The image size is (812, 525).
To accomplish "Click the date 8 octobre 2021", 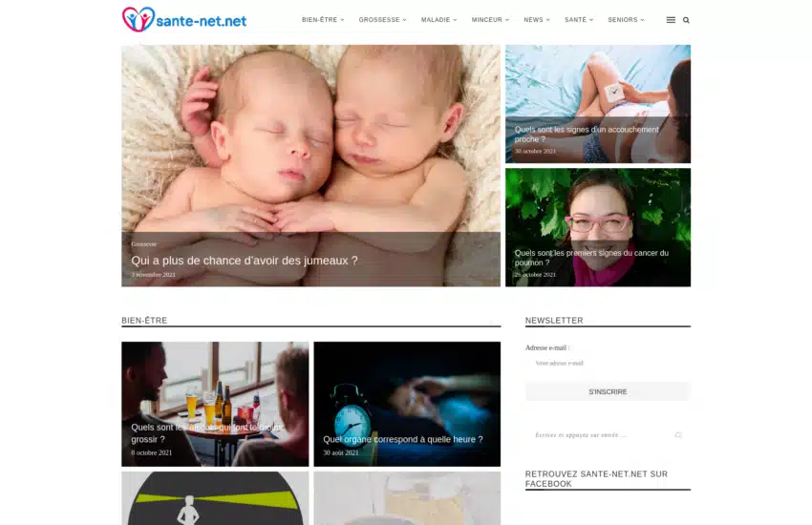I will (151, 452).
